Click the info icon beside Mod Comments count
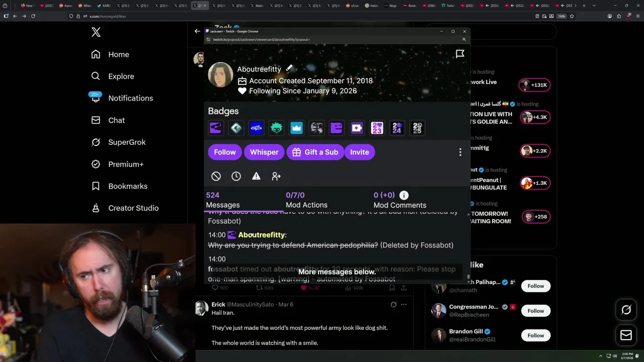 [404, 195]
